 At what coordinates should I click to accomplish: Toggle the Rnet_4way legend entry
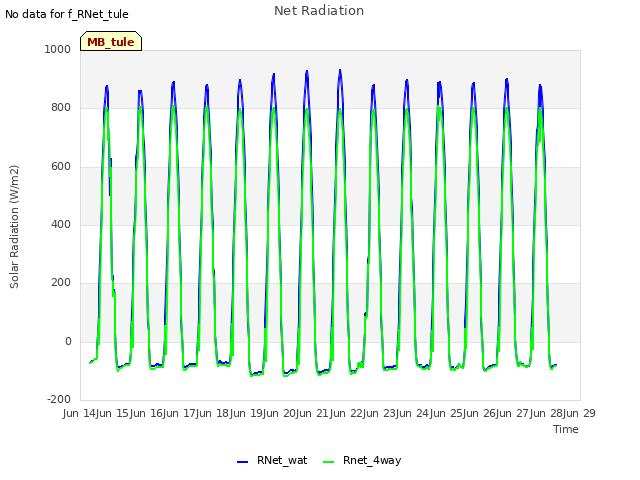click(x=362, y=460)
